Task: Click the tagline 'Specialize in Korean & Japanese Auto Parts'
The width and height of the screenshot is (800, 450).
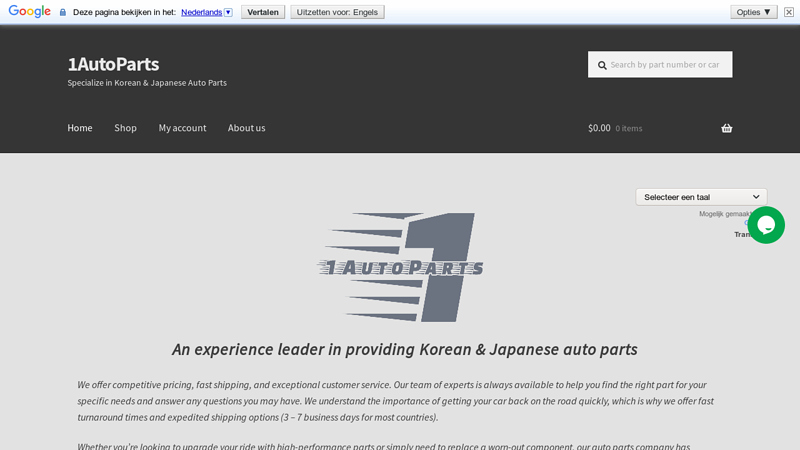Action: [x=147, y=83]
